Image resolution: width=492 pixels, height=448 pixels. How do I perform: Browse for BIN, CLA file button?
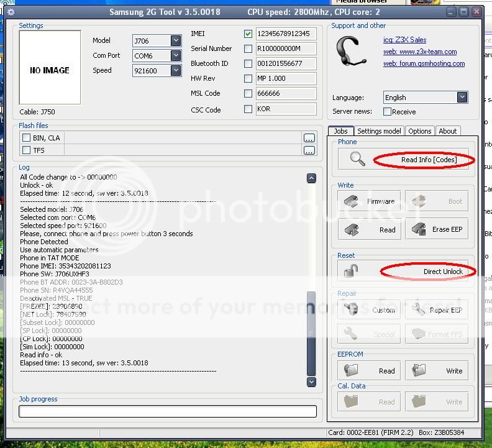309,138
